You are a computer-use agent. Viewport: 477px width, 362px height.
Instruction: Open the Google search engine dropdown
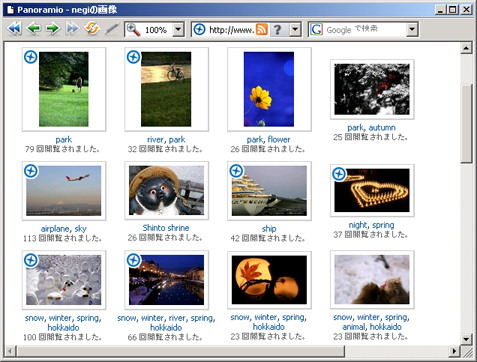(412, 30)
